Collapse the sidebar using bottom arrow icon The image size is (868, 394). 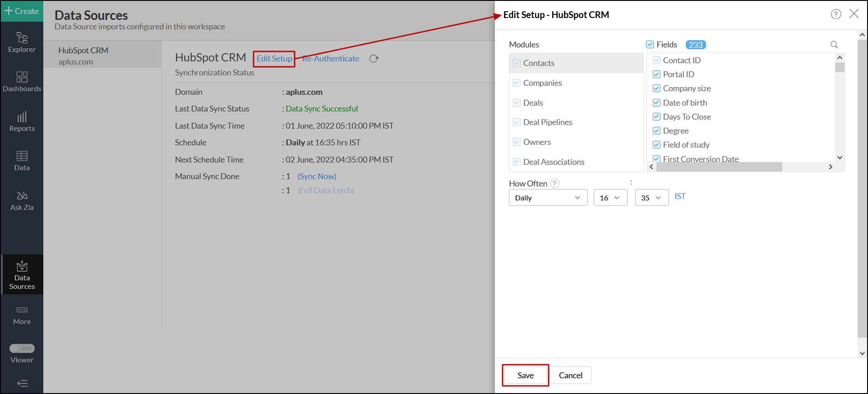tap(22, 383)
